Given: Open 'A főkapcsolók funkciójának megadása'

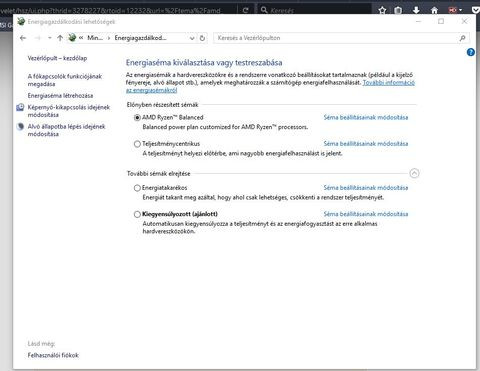Looking at the screenshot, I should pyautogui.click(x=65, y=80).
